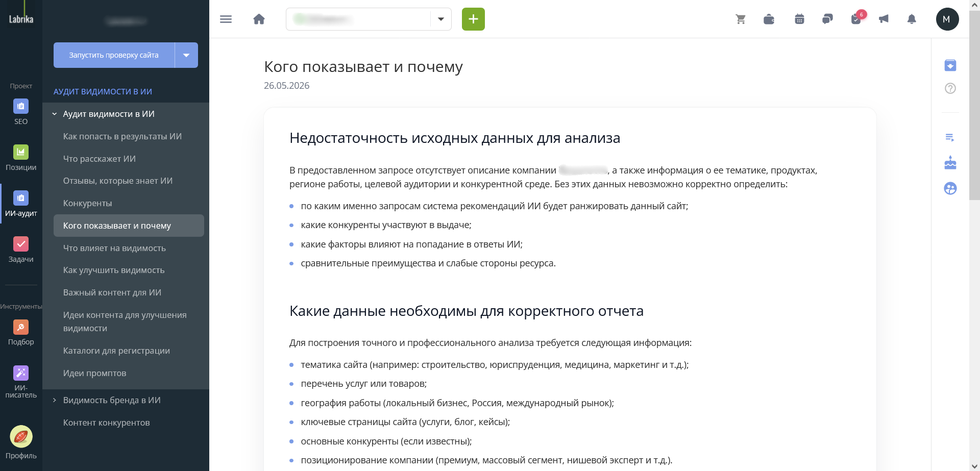
Task: Open Важный контент для ИИ
Action: tap(112, 292)
